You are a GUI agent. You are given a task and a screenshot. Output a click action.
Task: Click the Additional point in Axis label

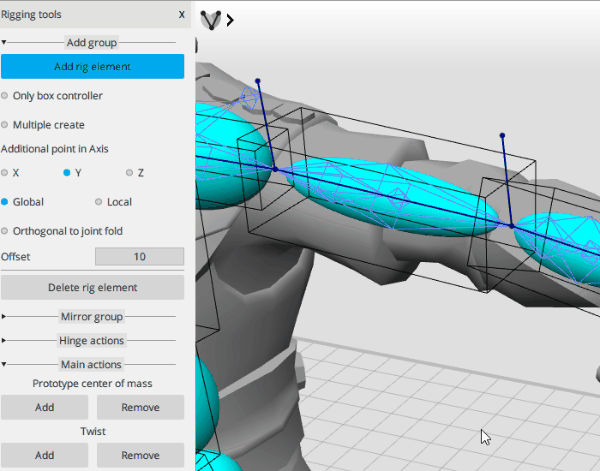(x=55, y=149)
